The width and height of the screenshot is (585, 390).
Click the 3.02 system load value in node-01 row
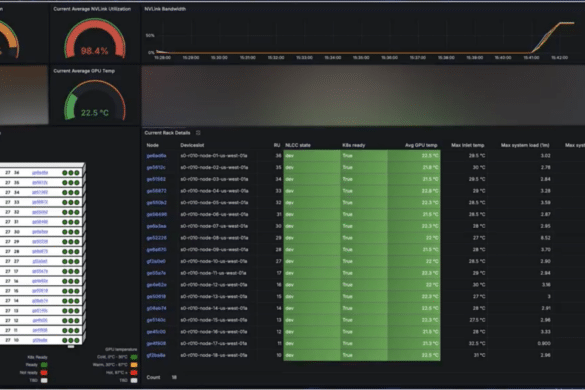[x=545, y=156]
